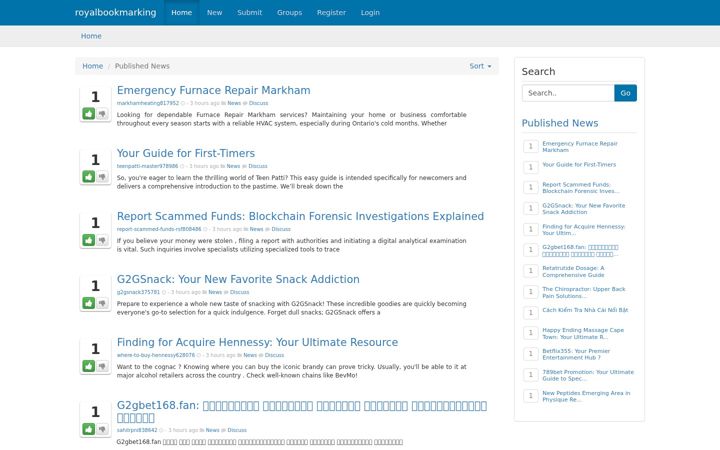The width and height of the screenshot is (720, 450).
Task: Open the Login page
Action: pyautogui.click(x=370, y=12)
